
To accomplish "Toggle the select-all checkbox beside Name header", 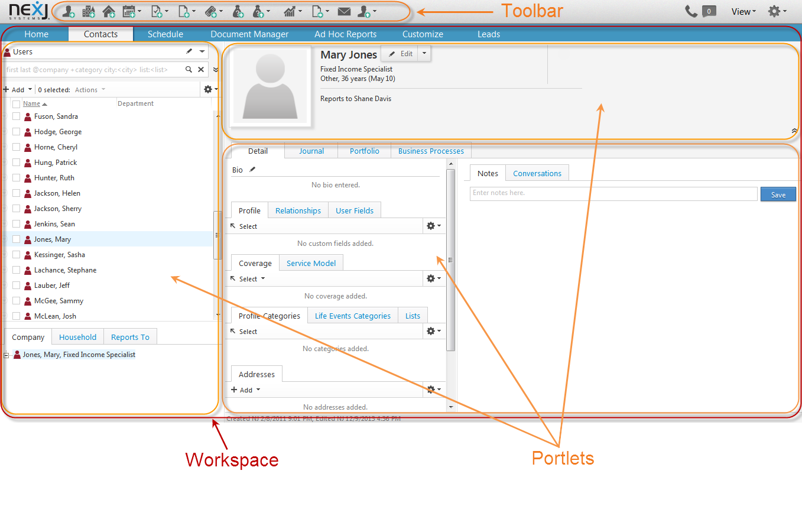I will (17, 104).
